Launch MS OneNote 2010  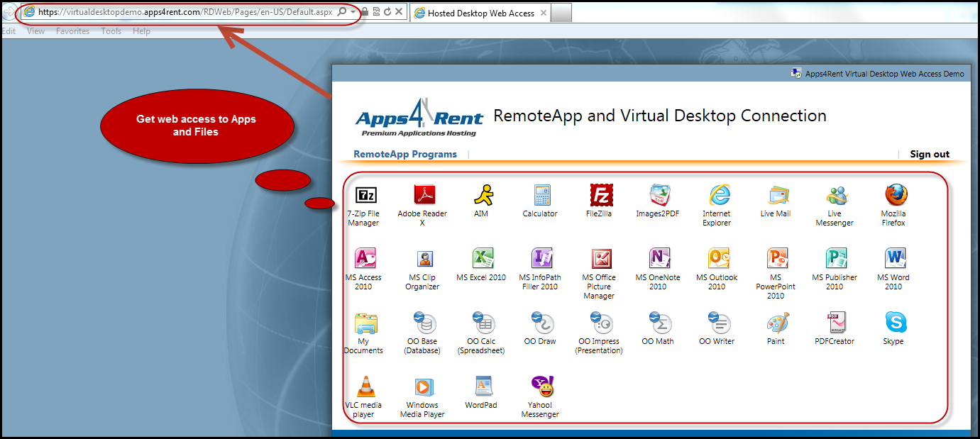click(x=659, y=259)
